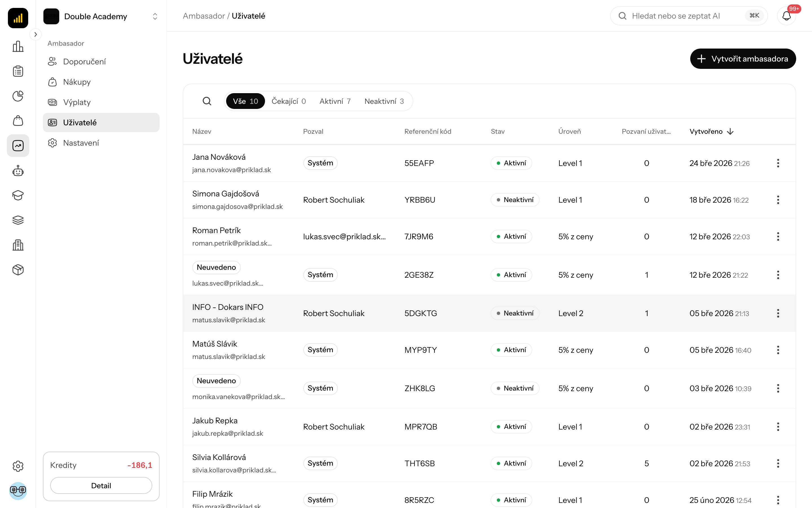Open row actions for Matúš Slávik
This screenshot has height=508, width=812.
778,350
